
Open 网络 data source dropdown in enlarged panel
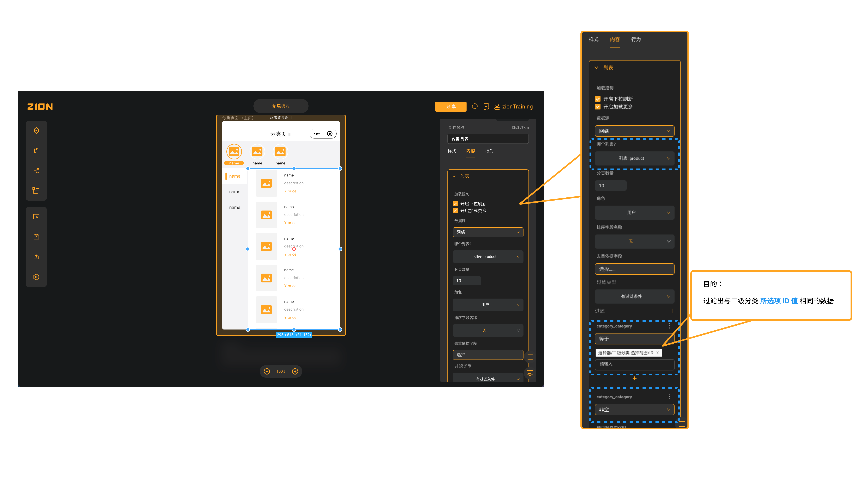(x=634, y=131)
